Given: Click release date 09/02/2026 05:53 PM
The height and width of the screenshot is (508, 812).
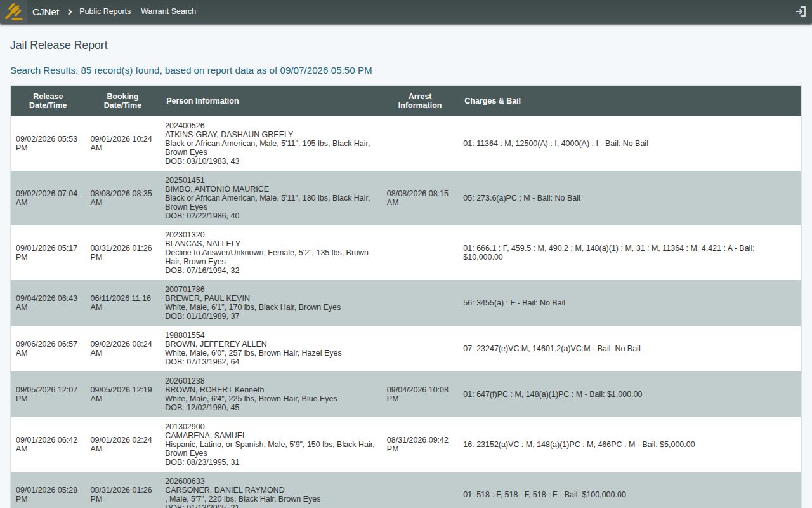Looking at the screenshot, I should coord(46,144).
